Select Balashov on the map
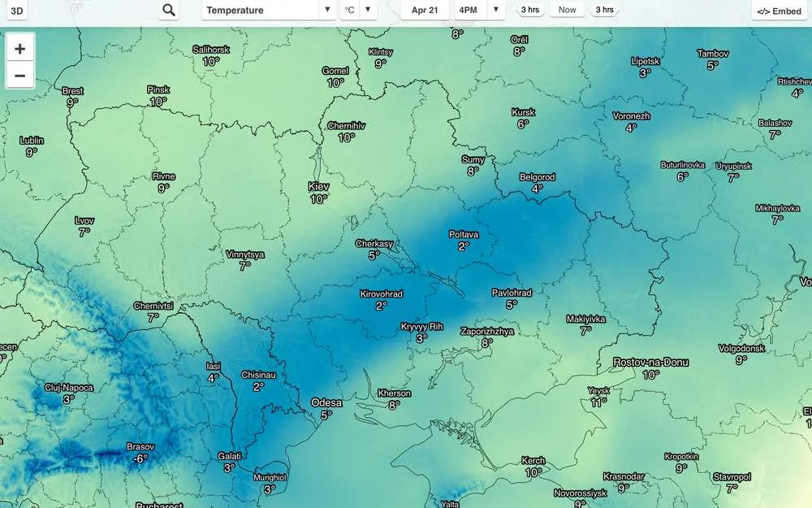The image size is (812, 508). (x=775, y=124)
